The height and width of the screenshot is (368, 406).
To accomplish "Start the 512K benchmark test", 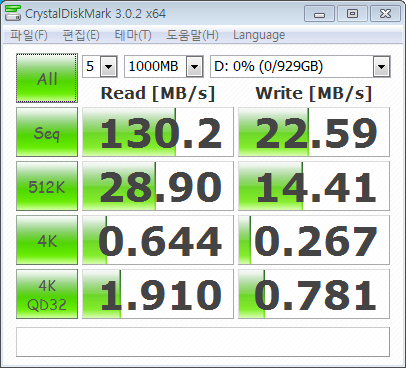I will point(47,186).
